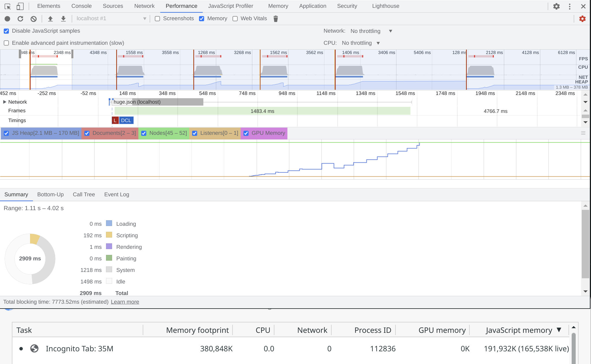Delete the current recording with trash icon
The height and width of the screenshot is (364, 591).
pyautogui.click(x=276, y=18)
